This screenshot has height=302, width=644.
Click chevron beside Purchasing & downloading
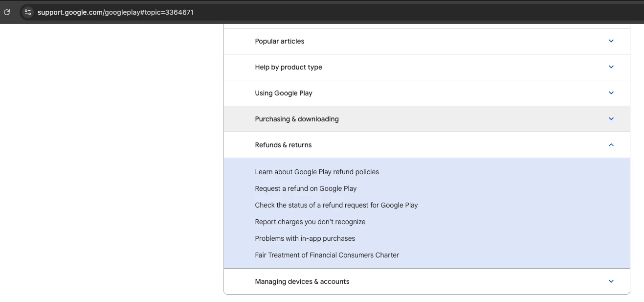(611, 119)
